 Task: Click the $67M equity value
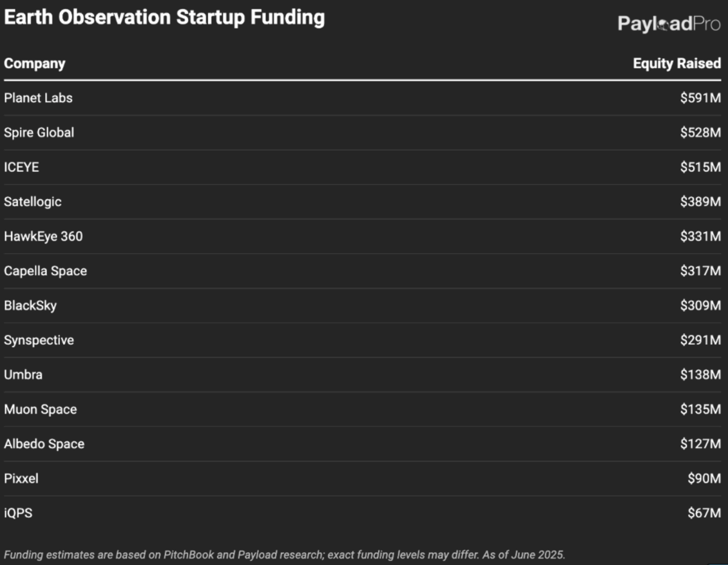(x=704, y=513)
